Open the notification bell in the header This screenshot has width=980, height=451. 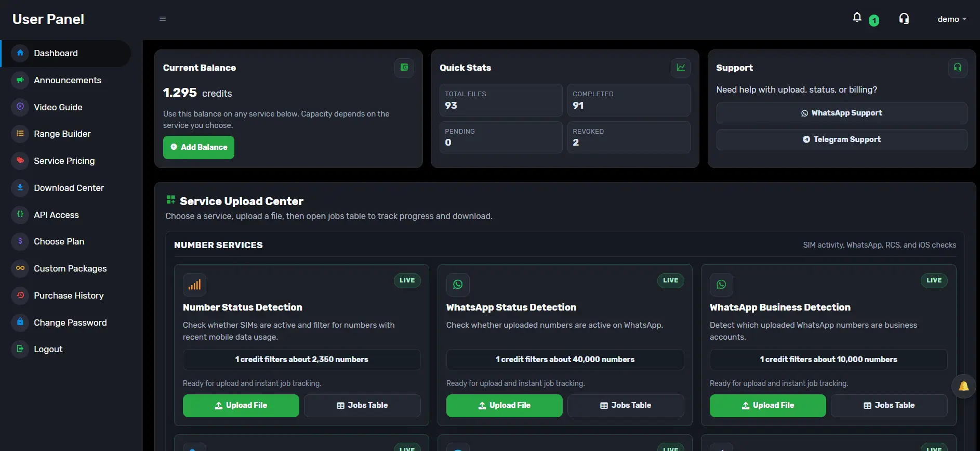click(x=857, y=18)
